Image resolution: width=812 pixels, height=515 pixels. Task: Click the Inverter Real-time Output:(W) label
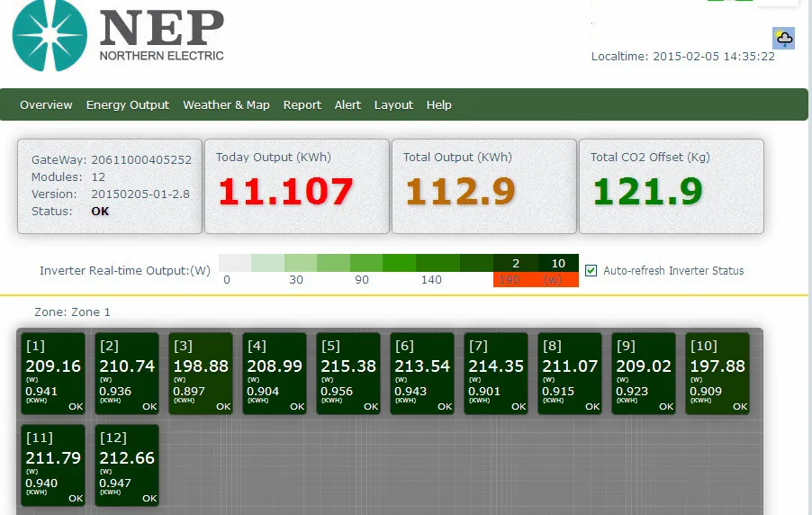[125, 270]
